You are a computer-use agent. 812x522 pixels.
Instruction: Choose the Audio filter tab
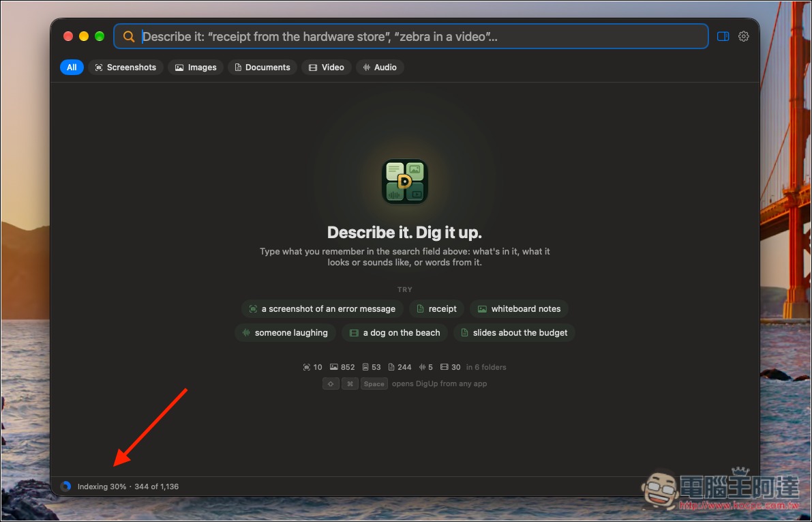(380, 68)
